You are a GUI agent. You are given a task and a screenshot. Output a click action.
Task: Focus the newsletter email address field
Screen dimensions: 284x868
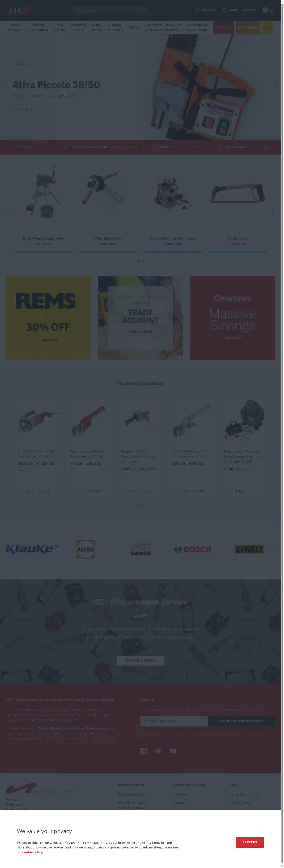click(x=174, y=721)
